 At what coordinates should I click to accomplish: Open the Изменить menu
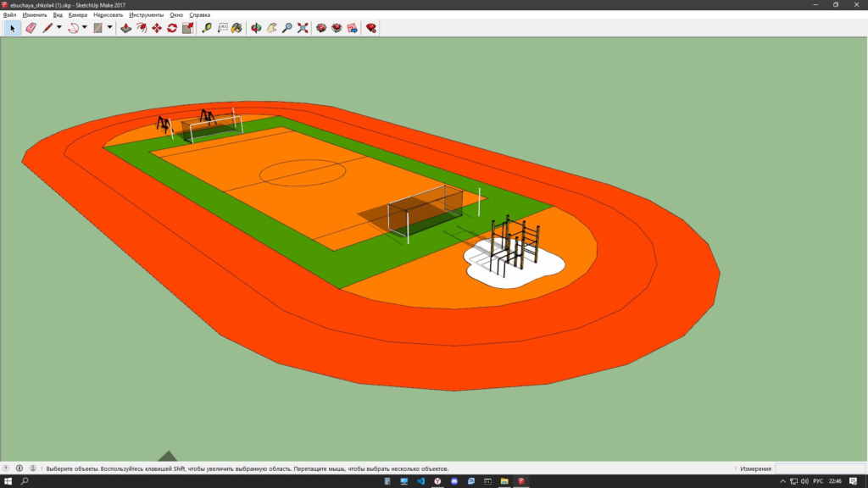point(34,15)
